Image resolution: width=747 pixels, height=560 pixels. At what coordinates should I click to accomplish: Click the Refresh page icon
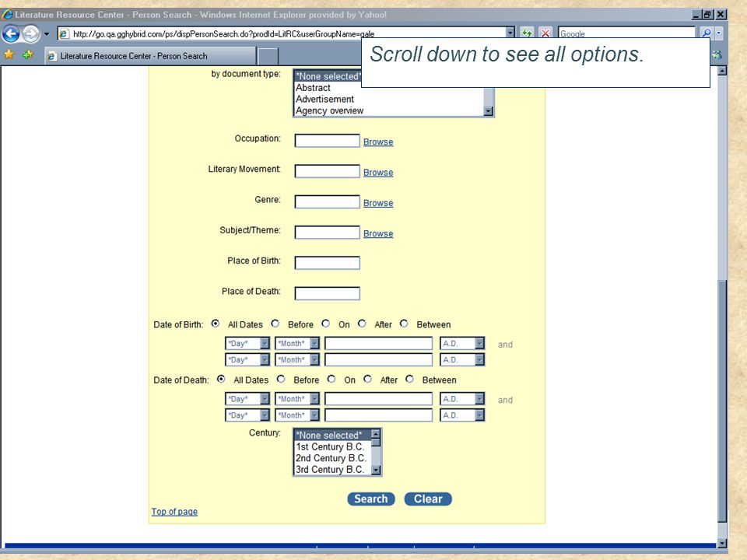coord(527,33)
